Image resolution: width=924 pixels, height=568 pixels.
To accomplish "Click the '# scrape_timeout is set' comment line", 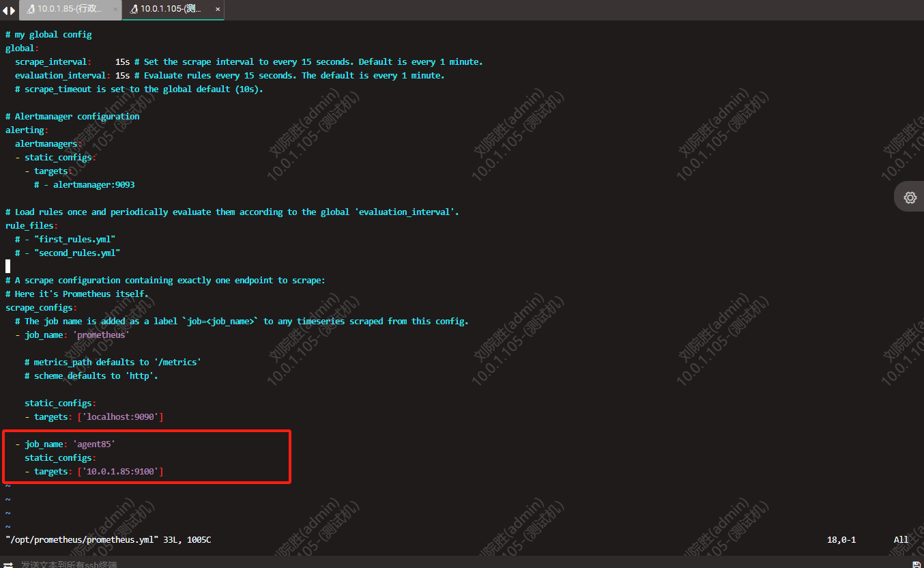I will [x=139, y=89].
